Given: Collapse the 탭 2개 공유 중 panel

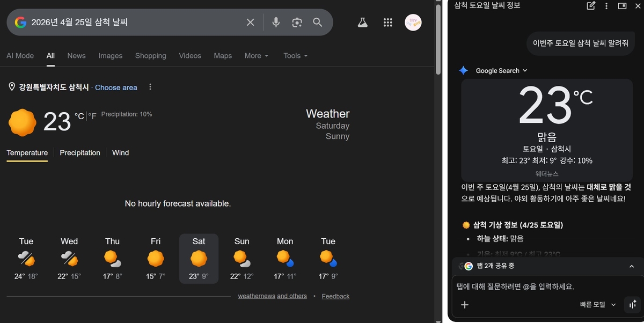Looking at the screenshot, I should (x=632, y=266).
